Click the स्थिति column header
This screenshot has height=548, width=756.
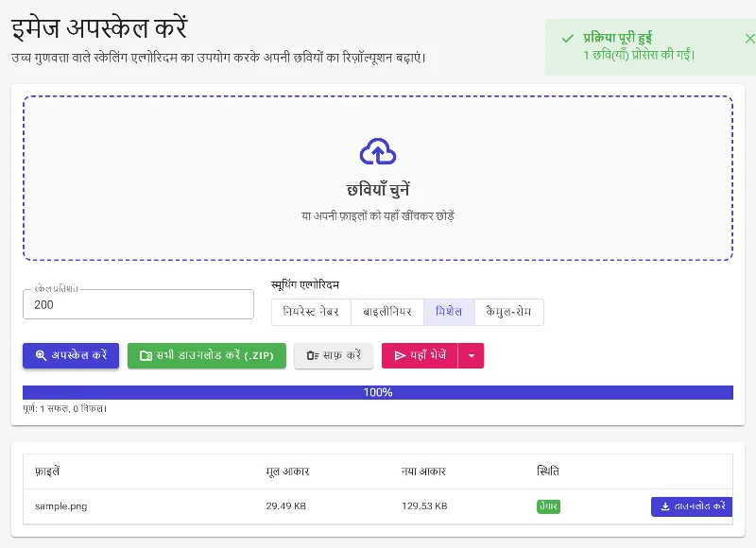coord(548,471)
